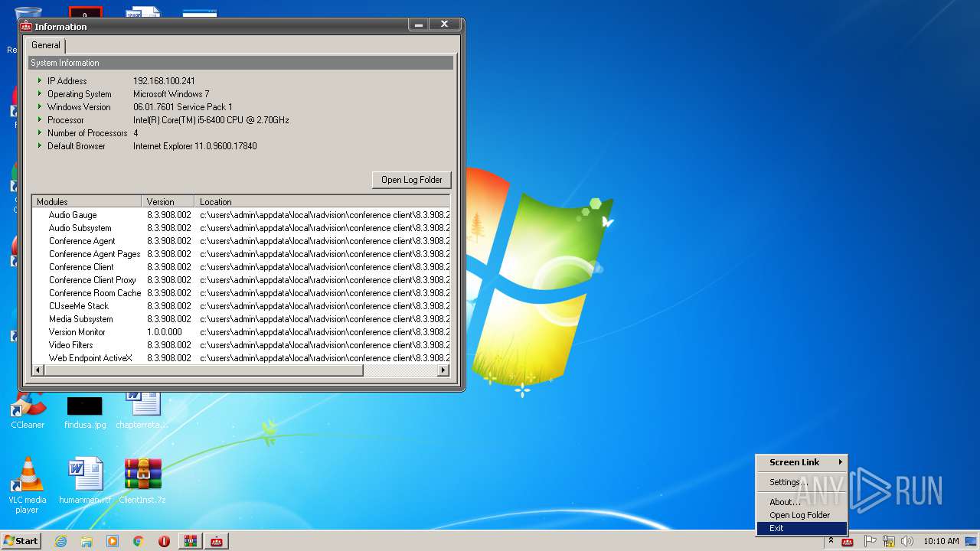
Task: Click Default Browser label
Action: [x=77, y=146]
